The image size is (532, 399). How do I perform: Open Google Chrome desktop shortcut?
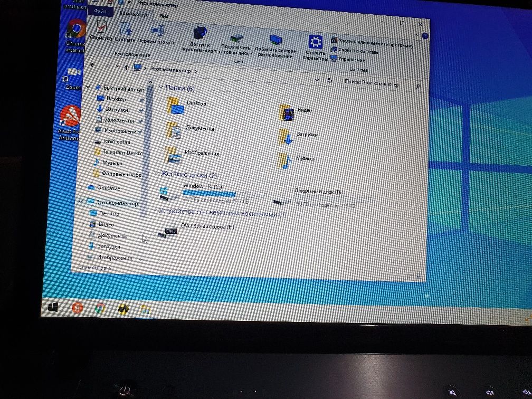pos(75,36)
